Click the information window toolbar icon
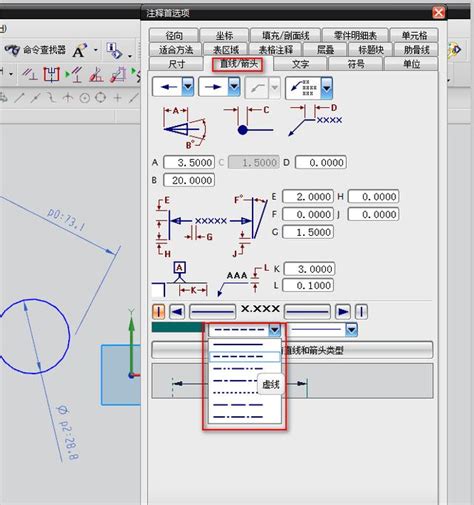Image resolution: width=474 pixels, height=505 pixels. click(x=114, y=51)
